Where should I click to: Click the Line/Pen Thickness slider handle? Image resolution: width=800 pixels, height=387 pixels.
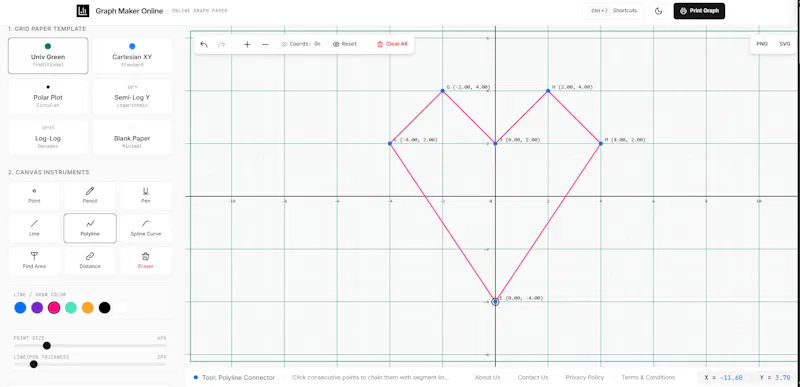click(x=34, y=364)
